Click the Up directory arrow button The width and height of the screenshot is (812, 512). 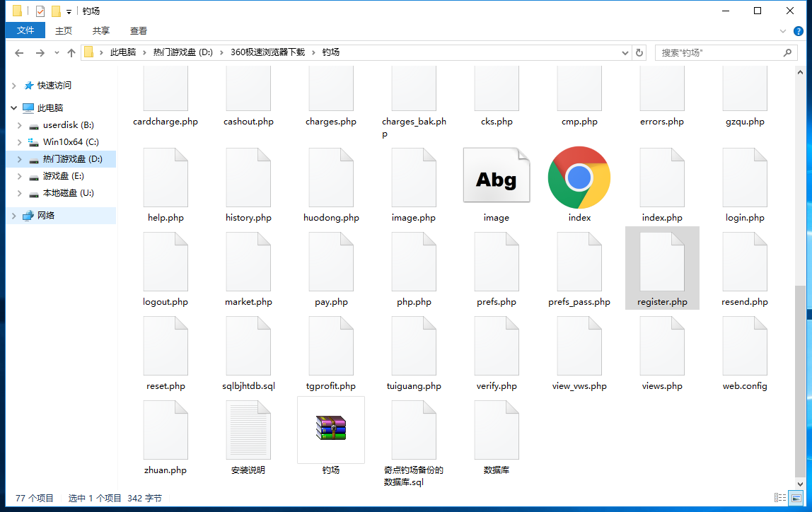pos(71,53)
